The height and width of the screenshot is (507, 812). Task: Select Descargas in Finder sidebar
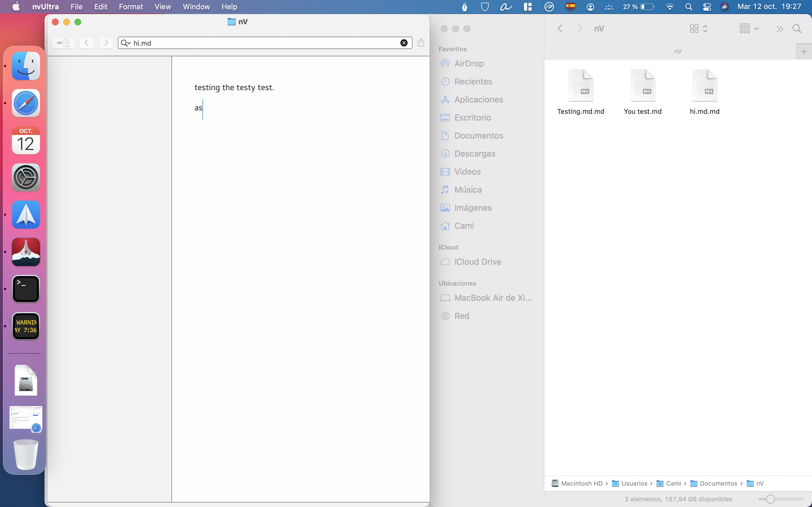475,154
